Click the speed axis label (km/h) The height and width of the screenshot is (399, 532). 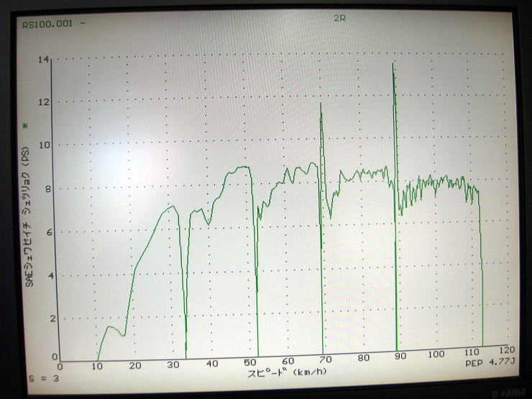pos(287,372)
